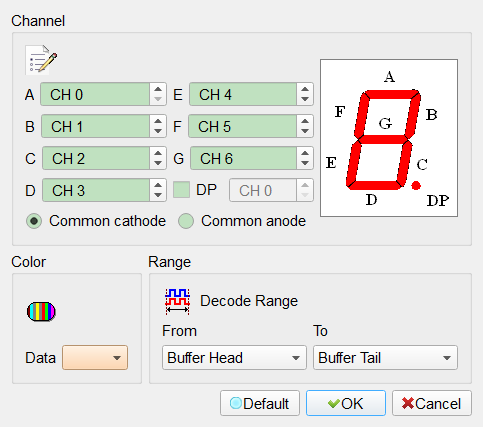Click the seven-segment display diagram

389,138
